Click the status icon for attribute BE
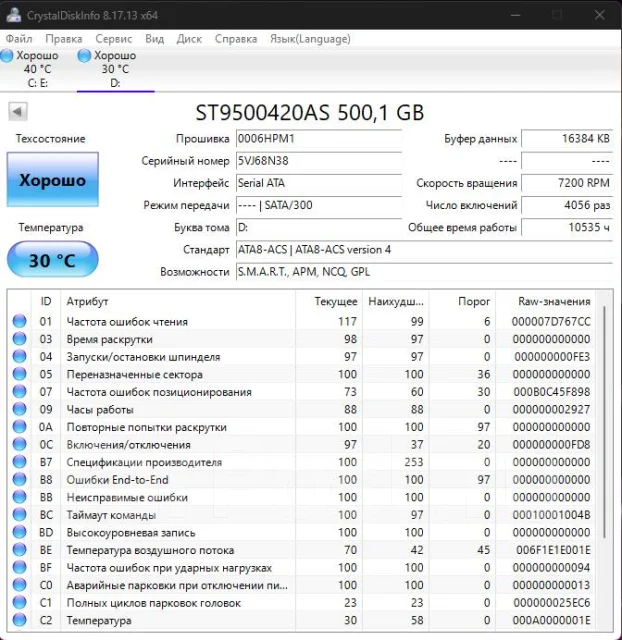 tap(19, 549)
